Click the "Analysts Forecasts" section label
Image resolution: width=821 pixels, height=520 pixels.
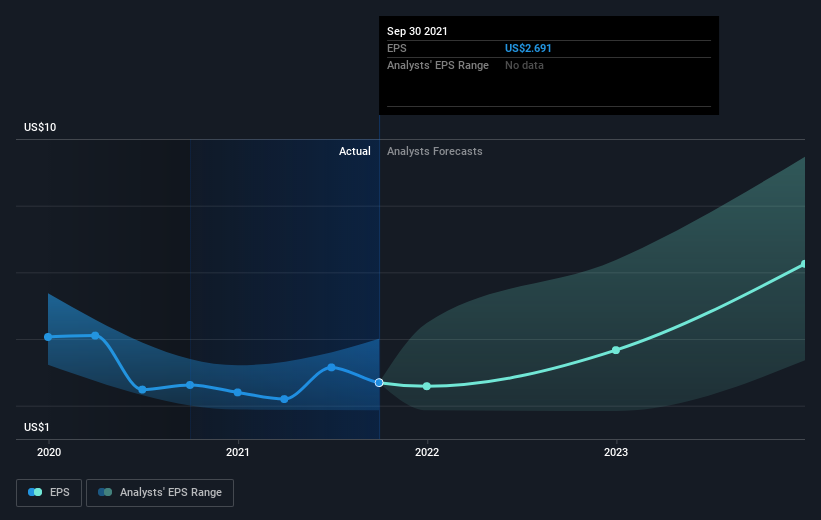coord(435,151)
